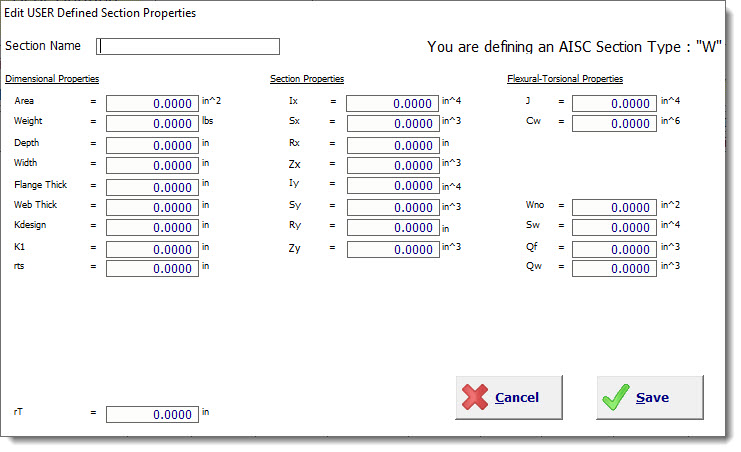Select the Qw input field
This screenshot has width=741, height=452.
[x=614, y=269]
